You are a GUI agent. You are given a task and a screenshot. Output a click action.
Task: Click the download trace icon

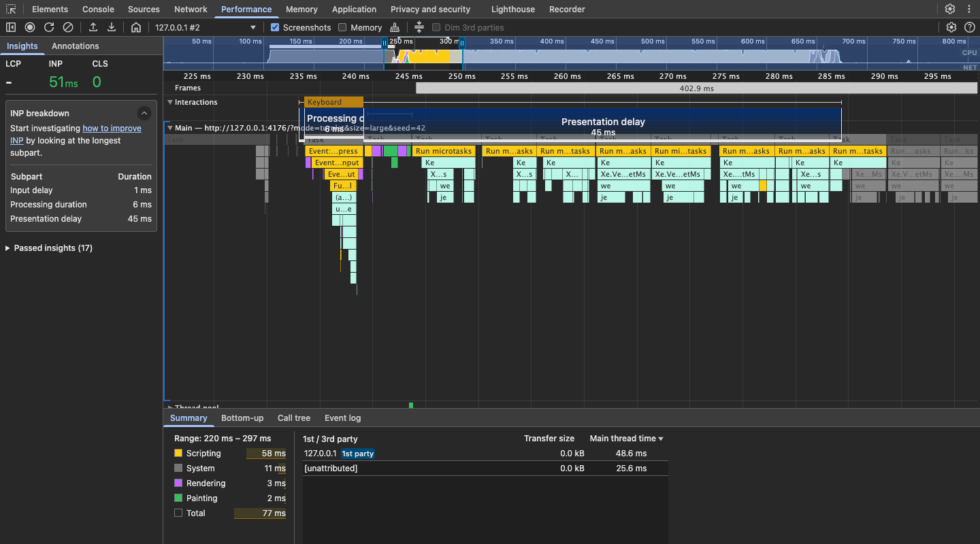tap(112, 27)
